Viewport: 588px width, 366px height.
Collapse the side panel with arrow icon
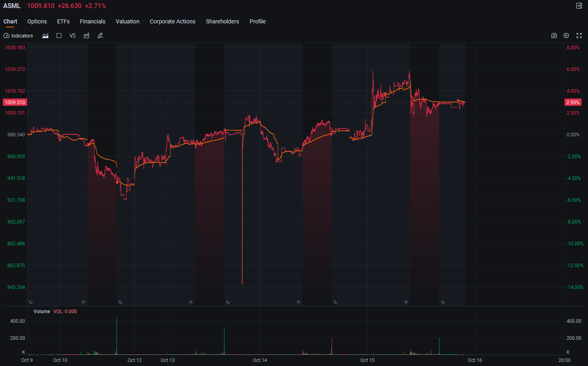pyautogui.click(x=579, y=6)
